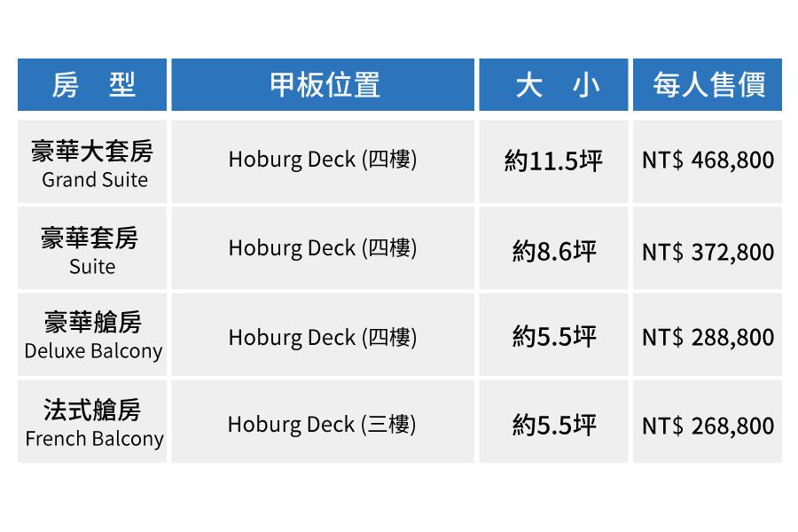
Task: Click the Hoburg Deck (三樓) cell
Action: (323, 424)
